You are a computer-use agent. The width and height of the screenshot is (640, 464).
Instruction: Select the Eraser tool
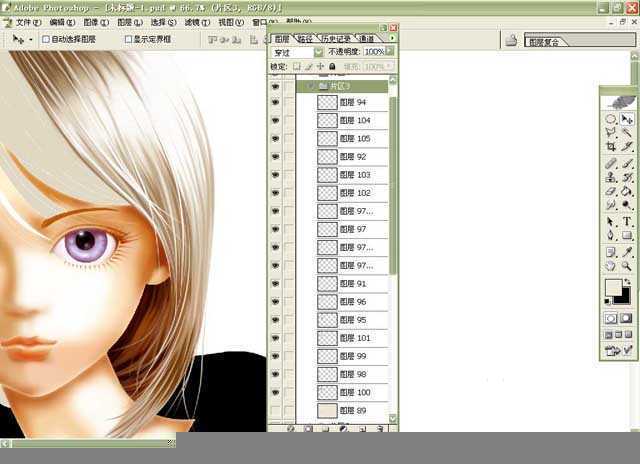[x=611, y=191]
